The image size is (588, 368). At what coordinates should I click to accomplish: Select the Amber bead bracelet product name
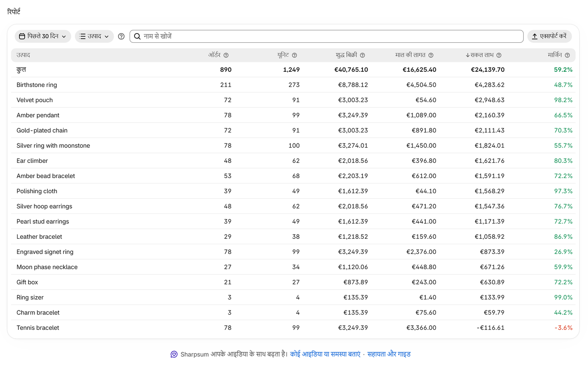pyautogui.click(x=46, y=176)
